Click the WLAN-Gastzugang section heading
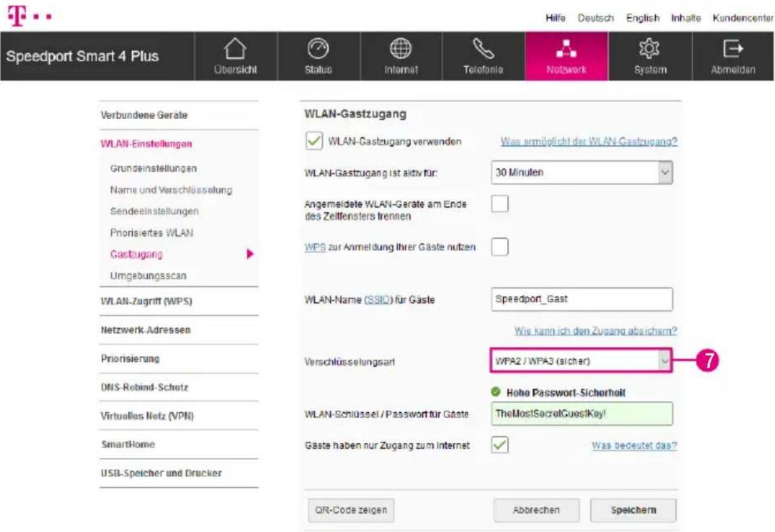 tap(355, 115)
